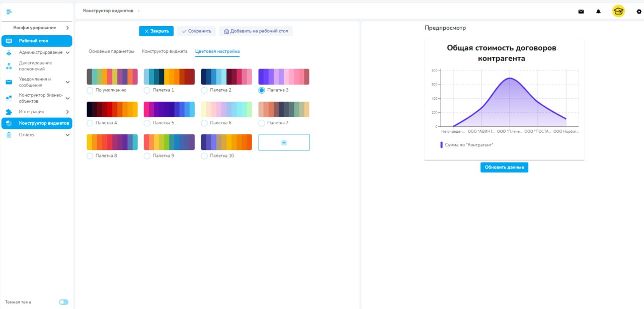Viewport: 644px width, 309px height.
Task: Select the Палетка 4 radio button
Action: pos(90,123)
